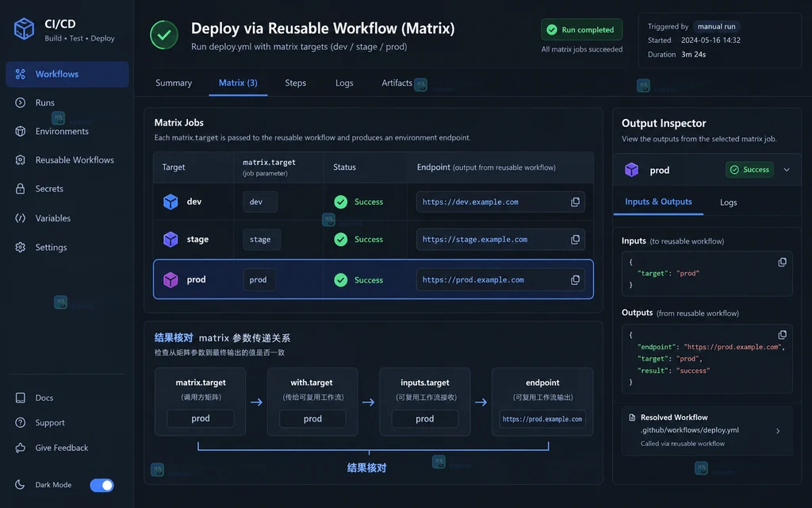Click the manual run trigger chip

click(x=716, y=26)
